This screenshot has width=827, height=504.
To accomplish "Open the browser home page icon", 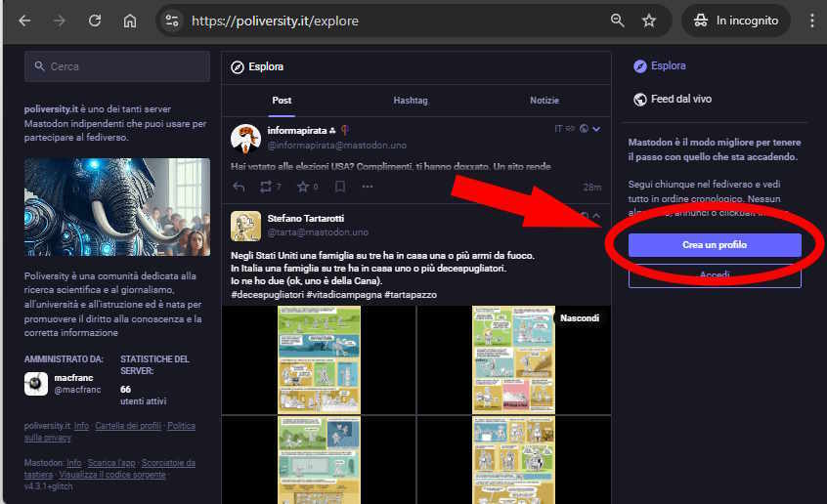I will click(130, 21).
